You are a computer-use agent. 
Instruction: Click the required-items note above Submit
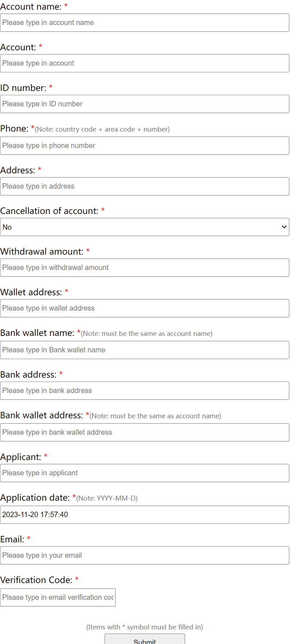[x=144, y=627]
